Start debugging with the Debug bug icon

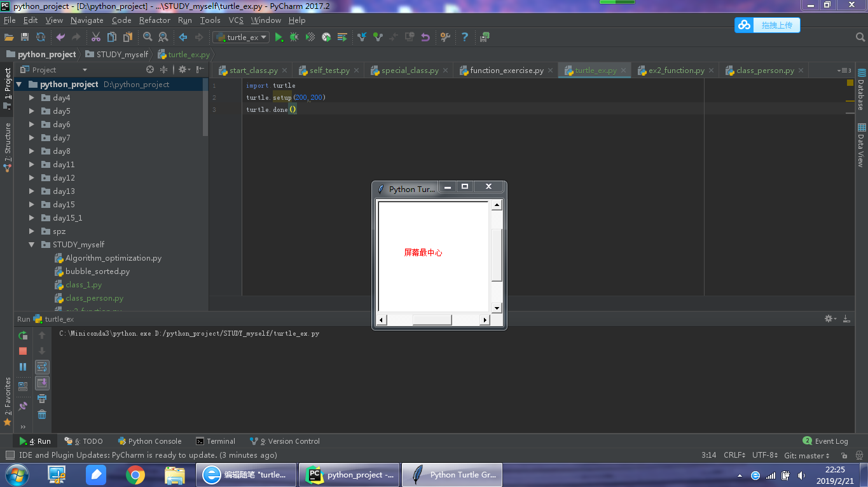tap(294, 38)
